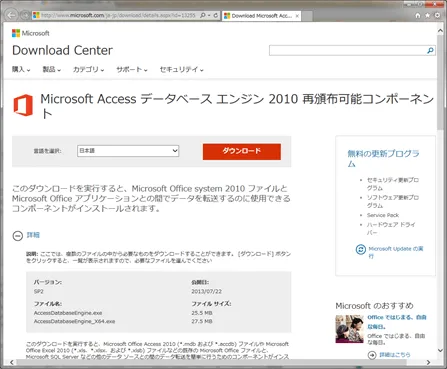
Task: Open the 詳細 link
Action: [33, 235]
